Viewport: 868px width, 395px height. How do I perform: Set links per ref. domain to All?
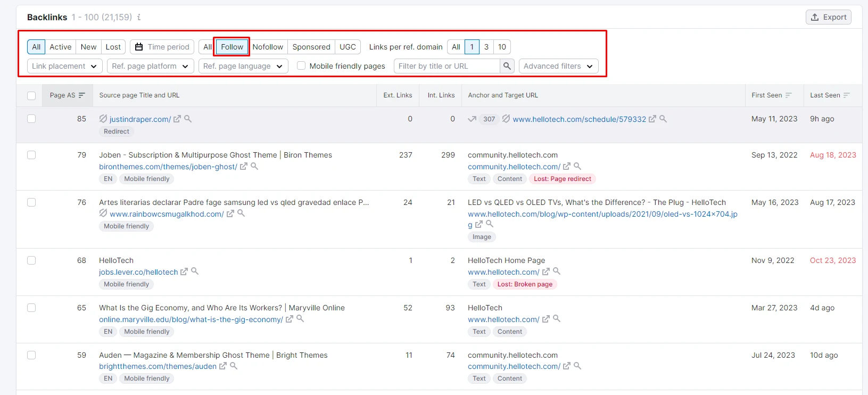(x=456, y=47)
